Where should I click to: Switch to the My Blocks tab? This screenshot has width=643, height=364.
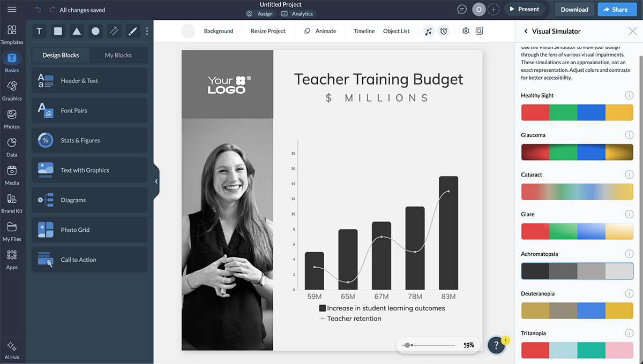click(118, 55)
